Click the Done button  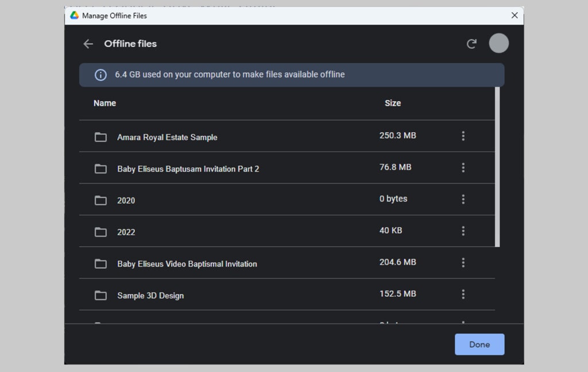click(x=479, y=344)
